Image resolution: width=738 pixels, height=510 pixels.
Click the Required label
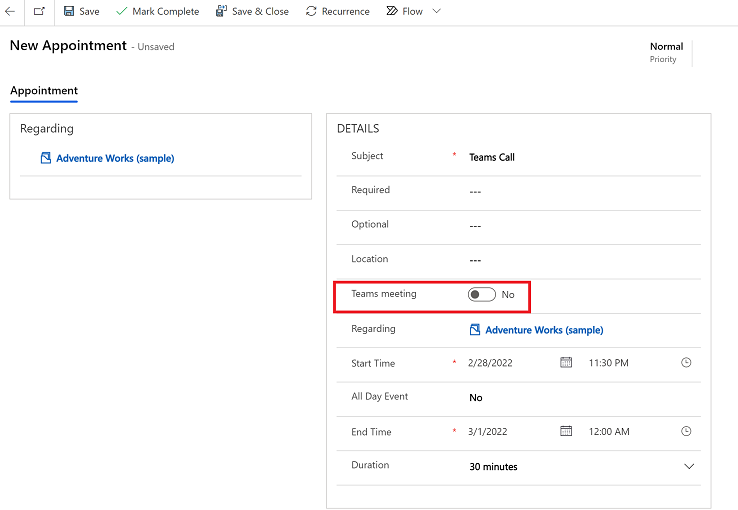[370, 190]
